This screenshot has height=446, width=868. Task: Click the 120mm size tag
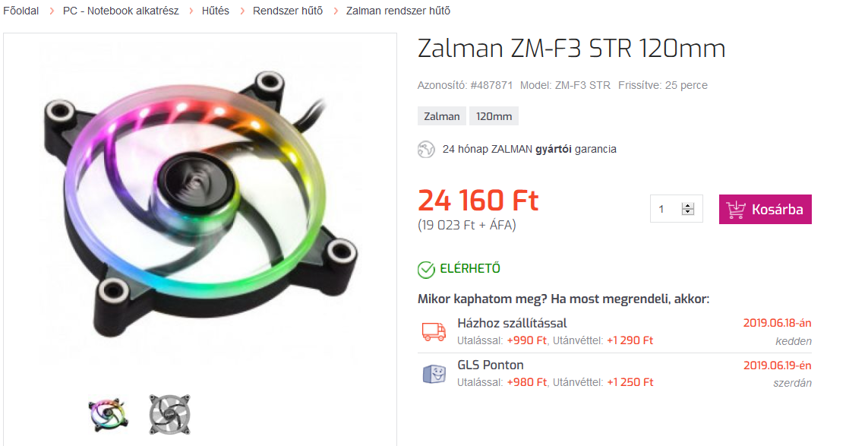click(494, 116)
